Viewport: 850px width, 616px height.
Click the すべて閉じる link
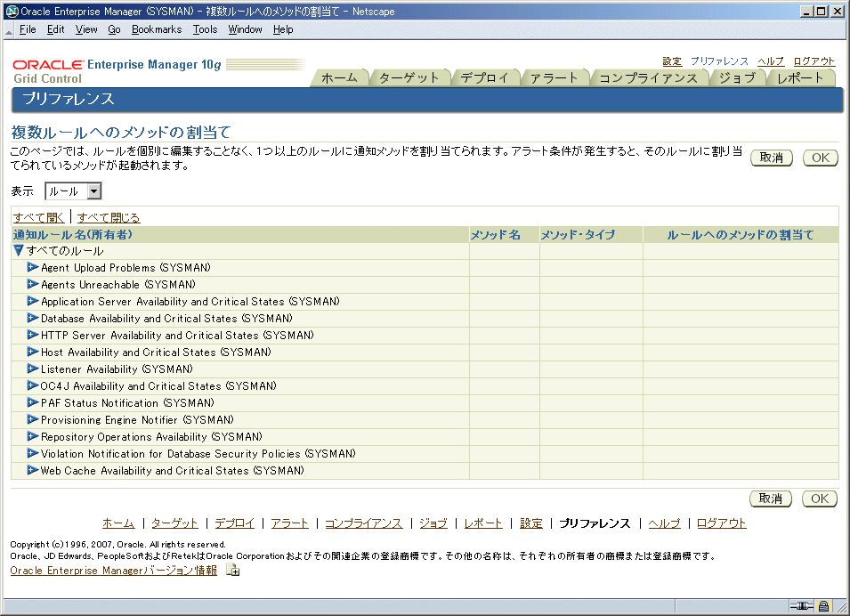pyautogui.click(x=109, y=217)
